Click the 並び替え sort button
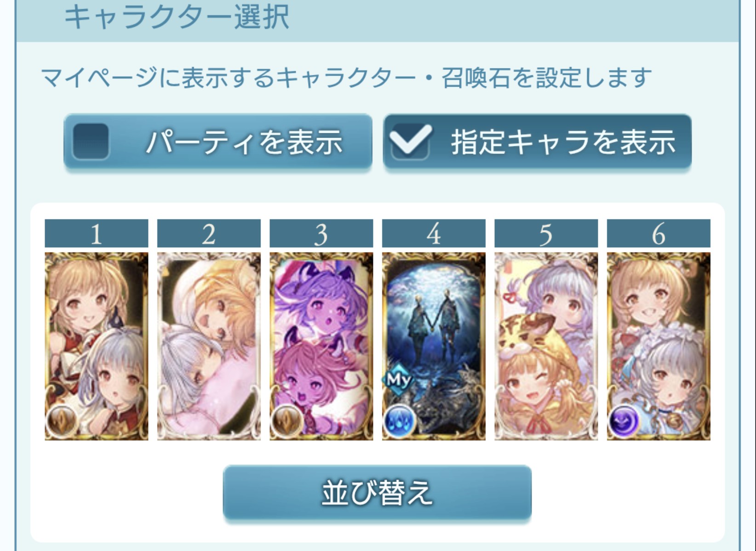Viewport: 756px width, 551px height. 377,493
